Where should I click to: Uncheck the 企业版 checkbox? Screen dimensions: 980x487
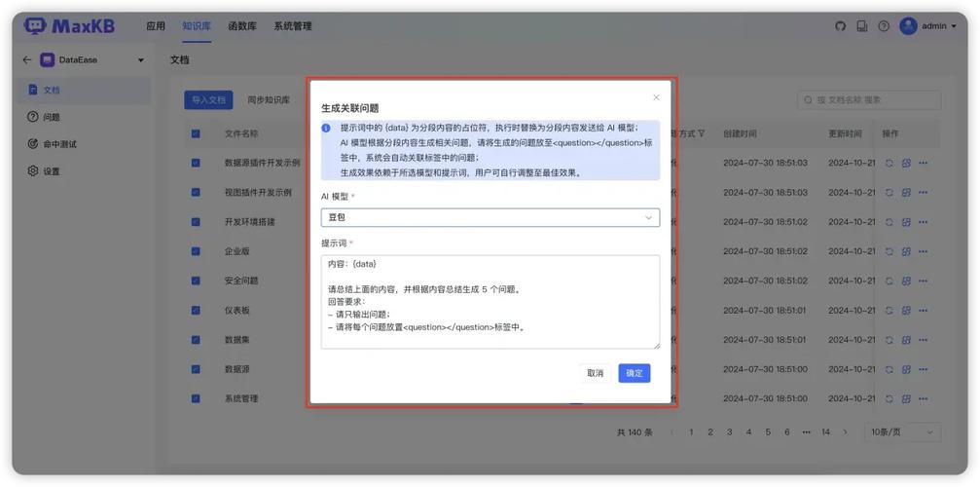[196, 251]
